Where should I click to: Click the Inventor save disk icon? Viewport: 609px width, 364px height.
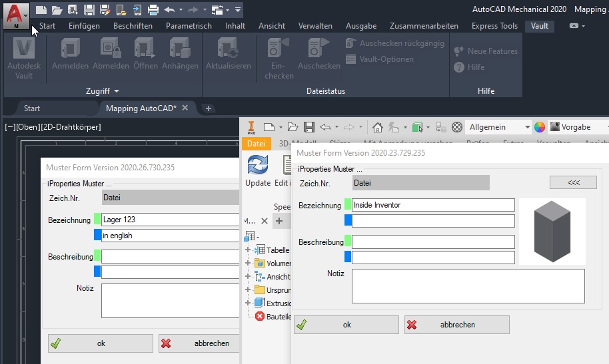click(x=309, y=127)
